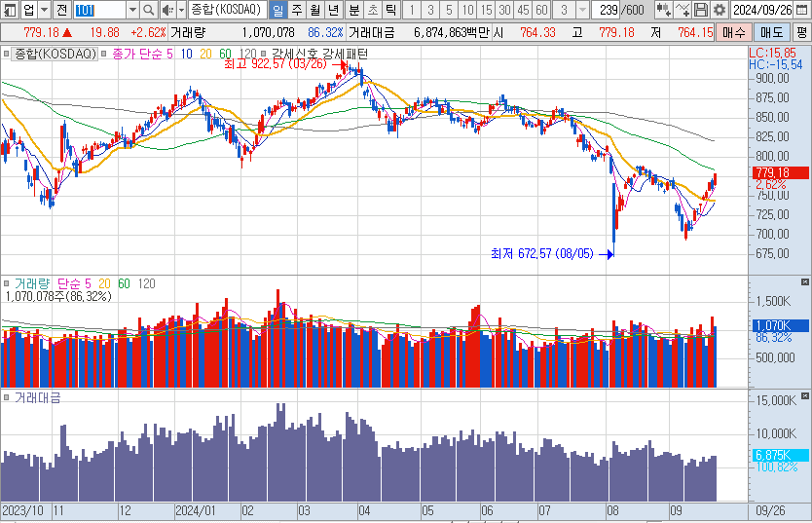Select the 월 (monthly) chart period
This screenshot has height=523, width=812.
pos(314,10)
